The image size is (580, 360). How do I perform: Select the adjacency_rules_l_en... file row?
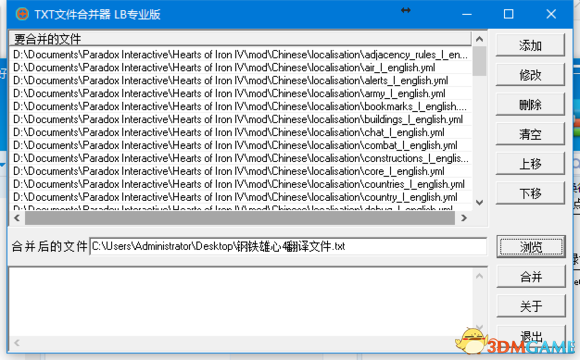(240, 55)
